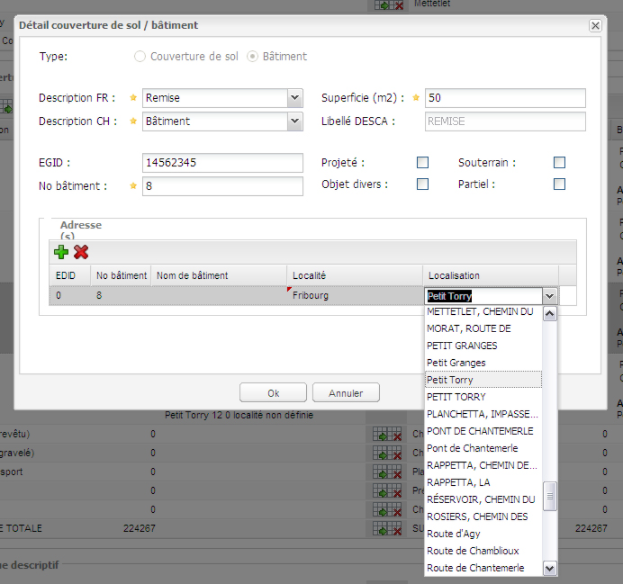623x584 pixels.
Task: Close the Détail couverture dialog
Action: pyautogui.click(x=595, y=26)
